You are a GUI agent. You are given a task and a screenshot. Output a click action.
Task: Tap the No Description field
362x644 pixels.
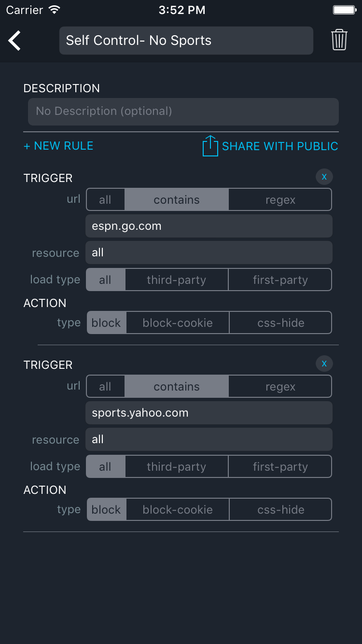[x=183, y=112]
